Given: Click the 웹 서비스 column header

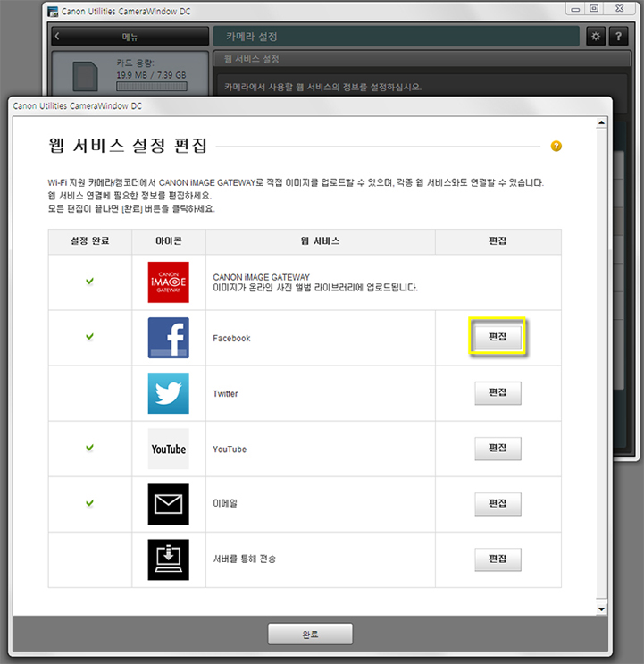Looking at the screenshot, I should tap(321, 241).
